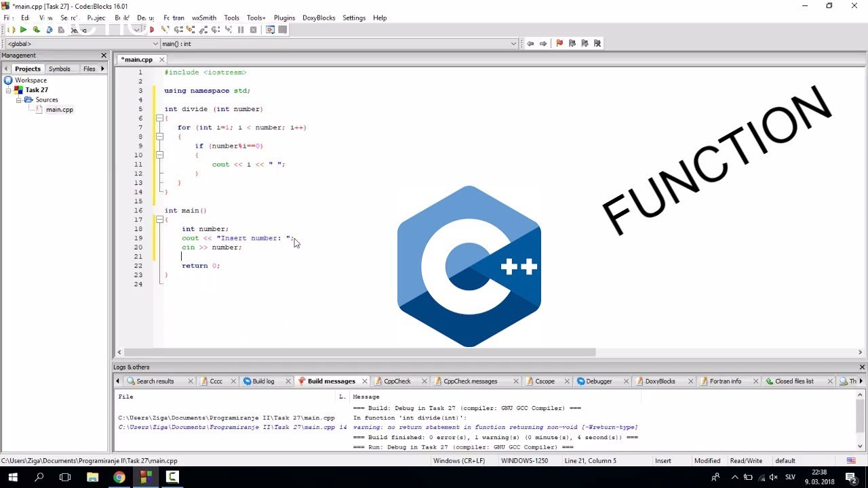The width and height of the screenshot is (868, 488).
Task: Fold the for loop block at line 8
Action: 159,136
